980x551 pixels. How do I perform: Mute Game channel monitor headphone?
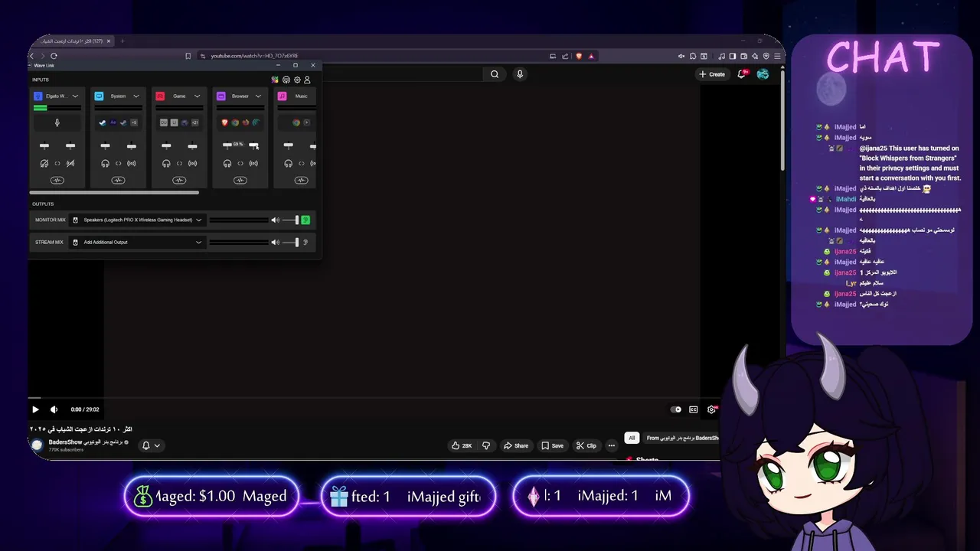166,163
